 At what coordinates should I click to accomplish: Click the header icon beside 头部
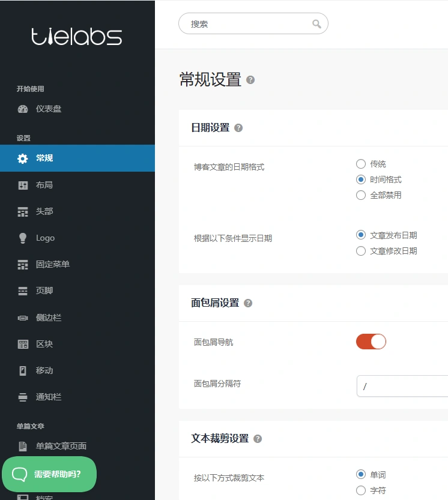click(23, 212)
